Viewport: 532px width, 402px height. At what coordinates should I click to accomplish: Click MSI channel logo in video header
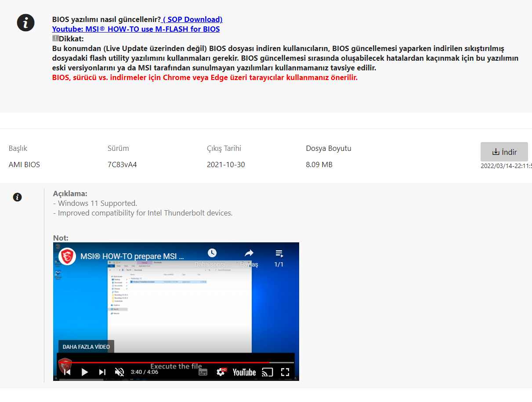point(67,256)
